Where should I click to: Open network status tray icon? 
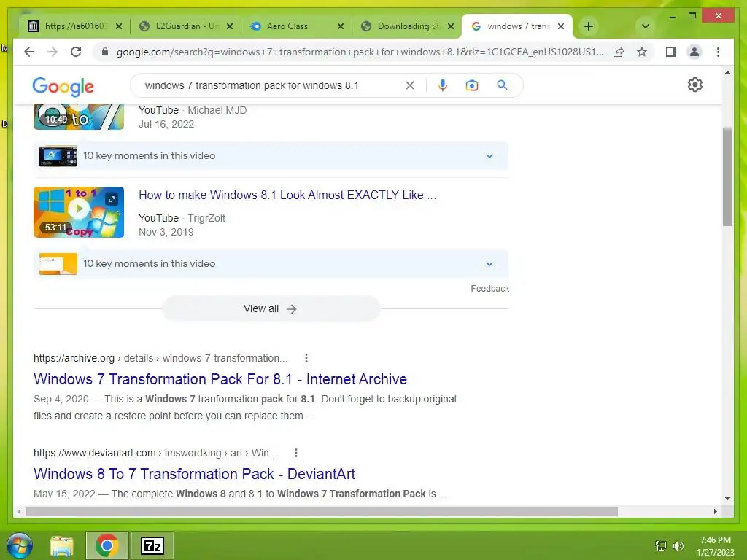pyautogui.click(x=661, y=545)
